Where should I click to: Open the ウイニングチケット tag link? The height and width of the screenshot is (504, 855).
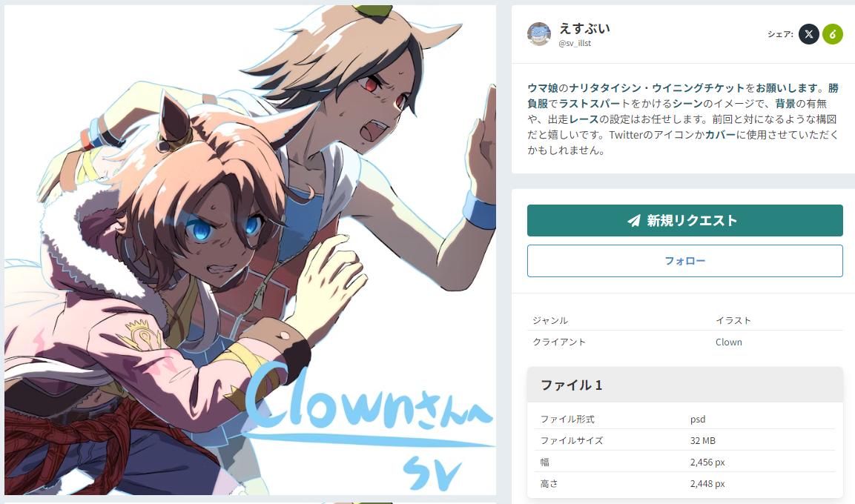699,88
